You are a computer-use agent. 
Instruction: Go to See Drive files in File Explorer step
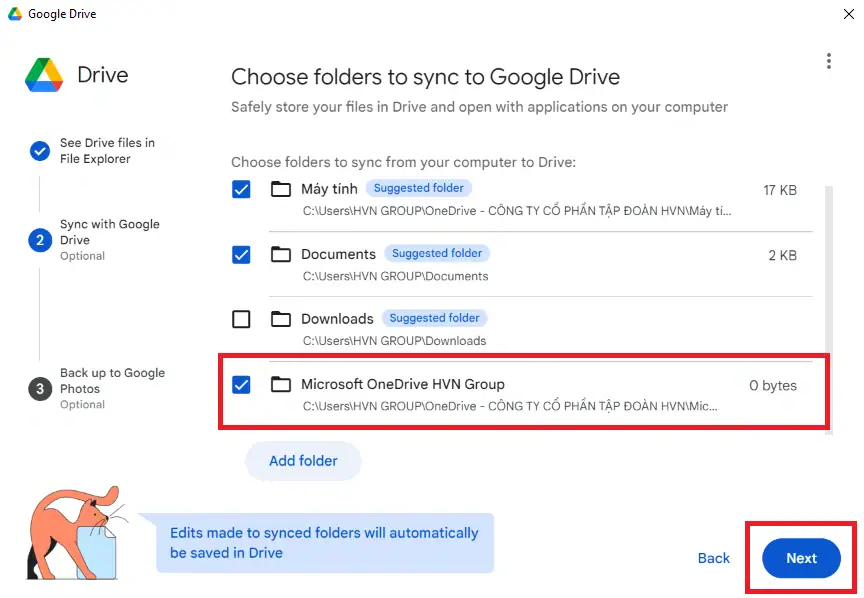107,151
